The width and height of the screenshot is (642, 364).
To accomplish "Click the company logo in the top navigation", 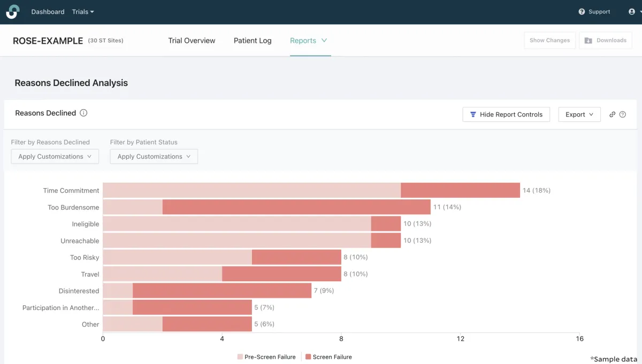I will [x=12, y=11].
